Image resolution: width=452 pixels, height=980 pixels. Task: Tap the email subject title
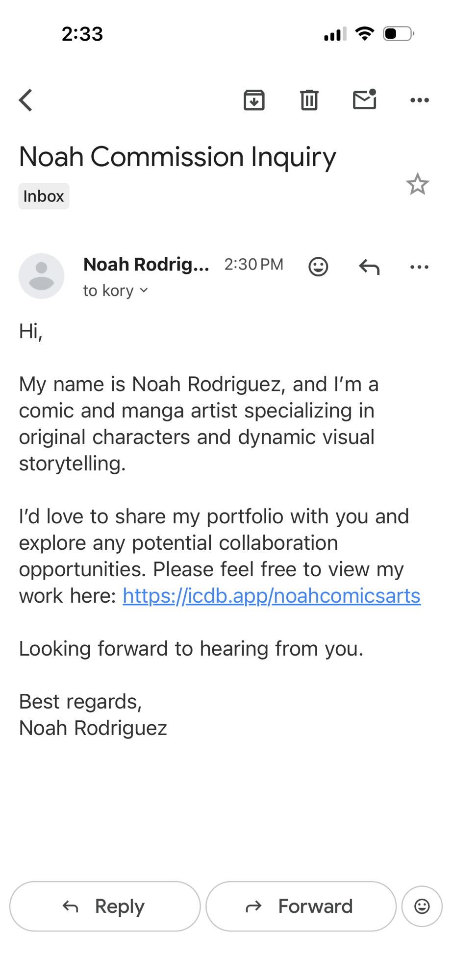[177, 157]
